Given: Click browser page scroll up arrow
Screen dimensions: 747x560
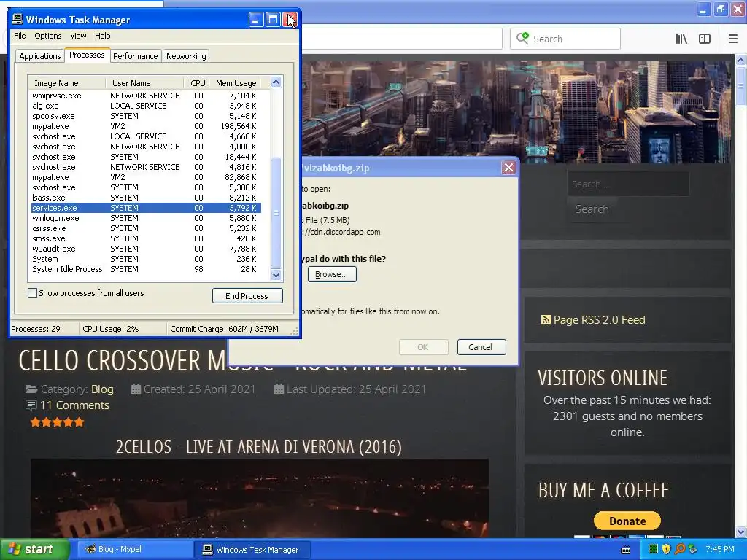Looking at the screenshot, I should (x=741, y=60).
